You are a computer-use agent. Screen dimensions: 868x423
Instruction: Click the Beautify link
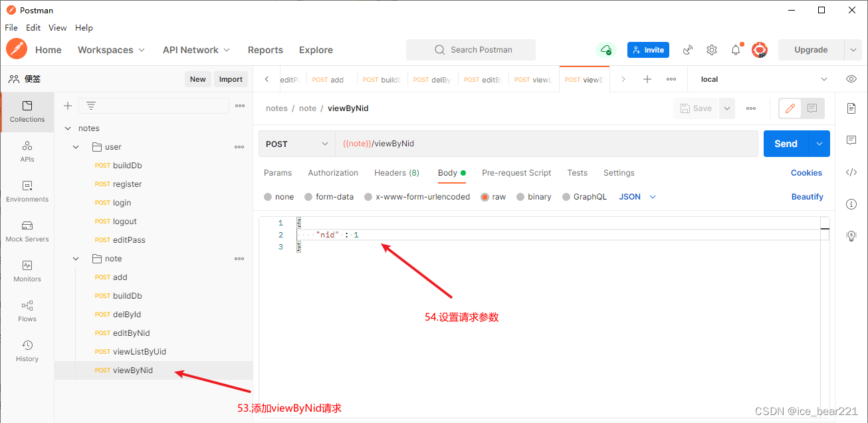pos(808,197)
